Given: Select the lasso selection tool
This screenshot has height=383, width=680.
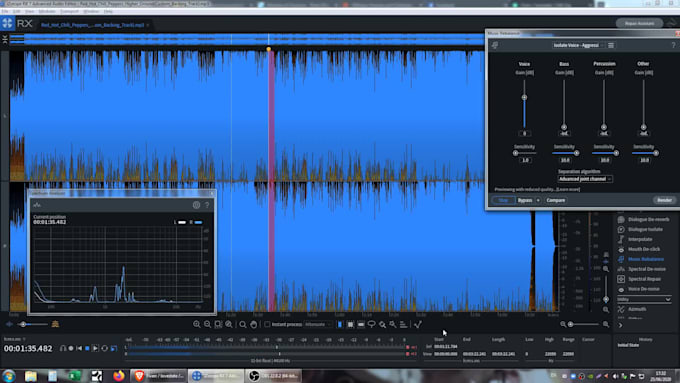Looking at the screenshot, I should point(372,324).
